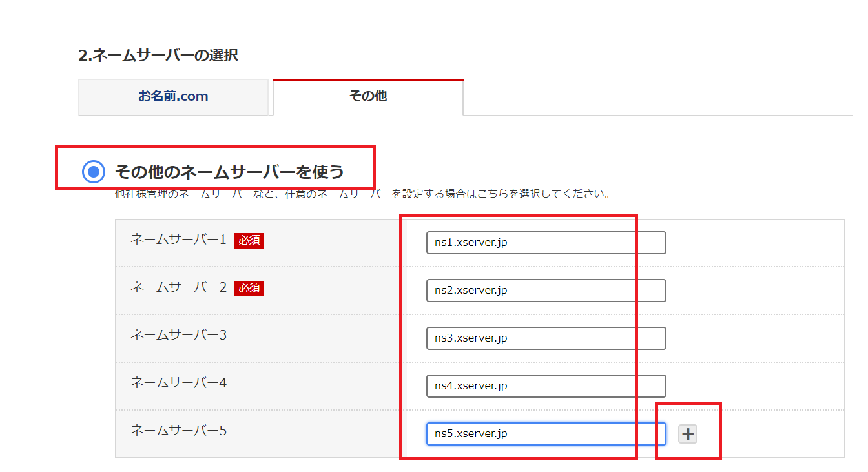Screen dimensions: 868x472
Task: Click the plus icon to add a nameserver
Action: tap(688, 435)
